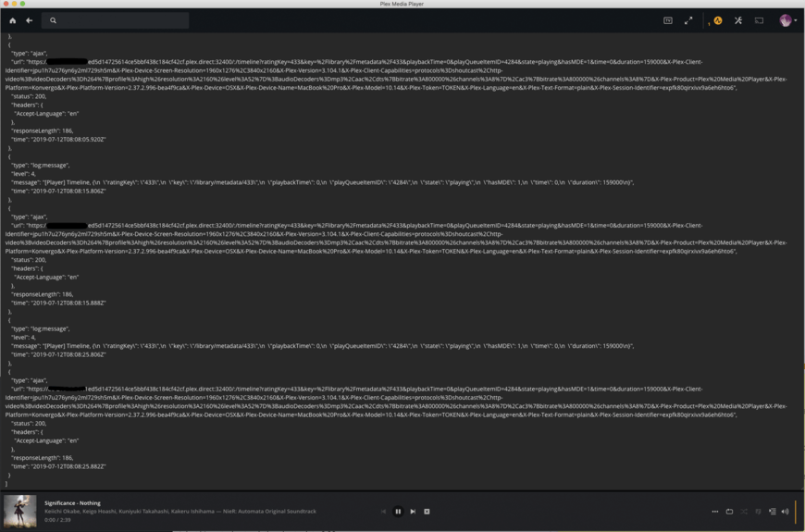Mute audio using the speaker icon

point(785,512)
